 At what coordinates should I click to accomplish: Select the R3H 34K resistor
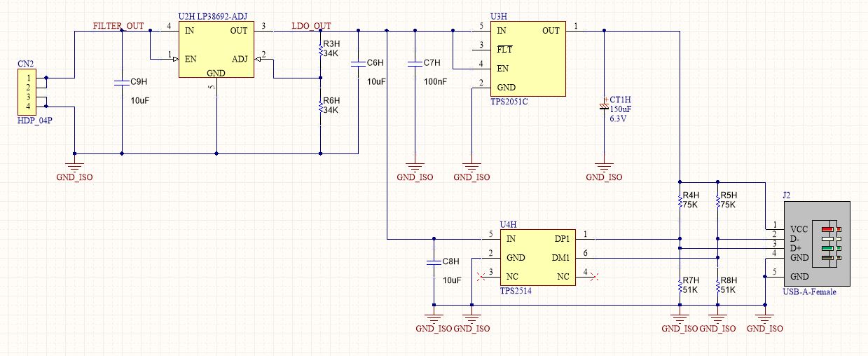click(320, 49)
